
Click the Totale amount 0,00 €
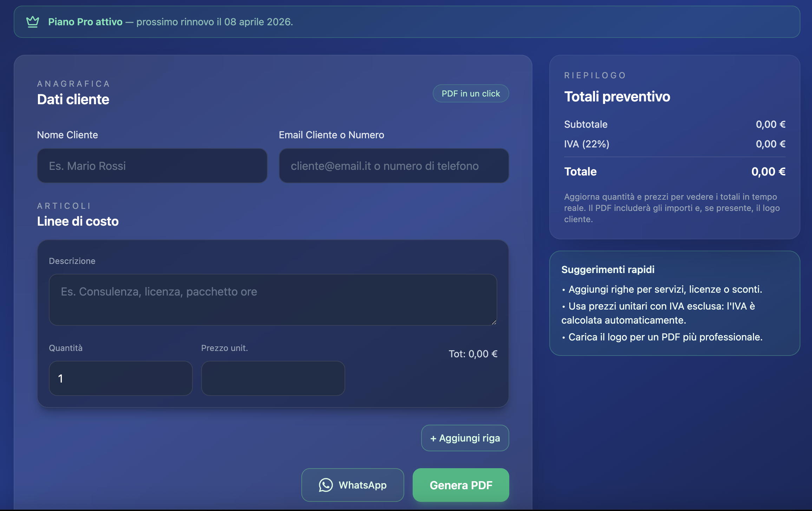click(768, 172)
